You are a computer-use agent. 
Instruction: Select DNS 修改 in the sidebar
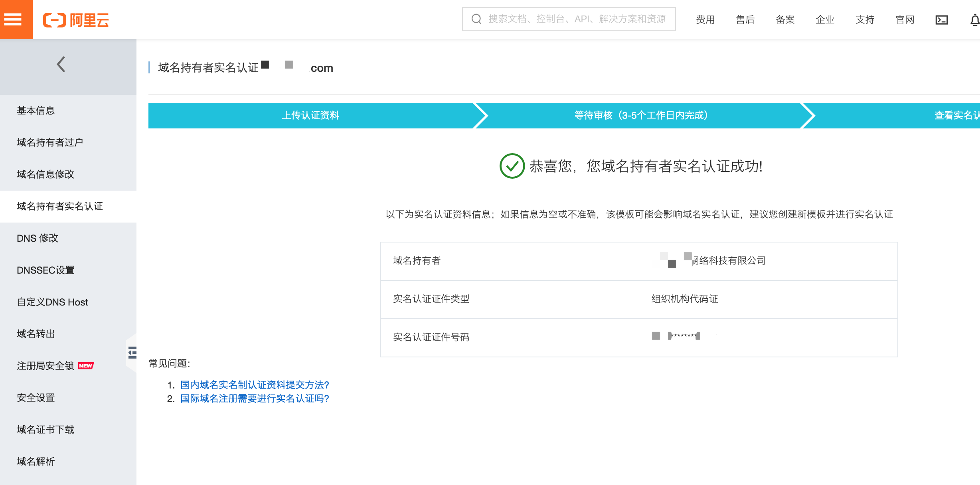pyautogui.click(x=37, y=238)
